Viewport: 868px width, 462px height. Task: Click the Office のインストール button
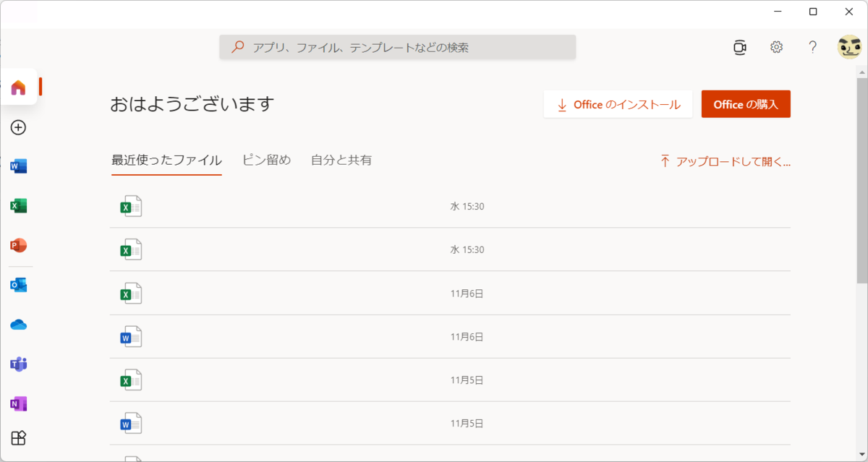click(618, 104)
